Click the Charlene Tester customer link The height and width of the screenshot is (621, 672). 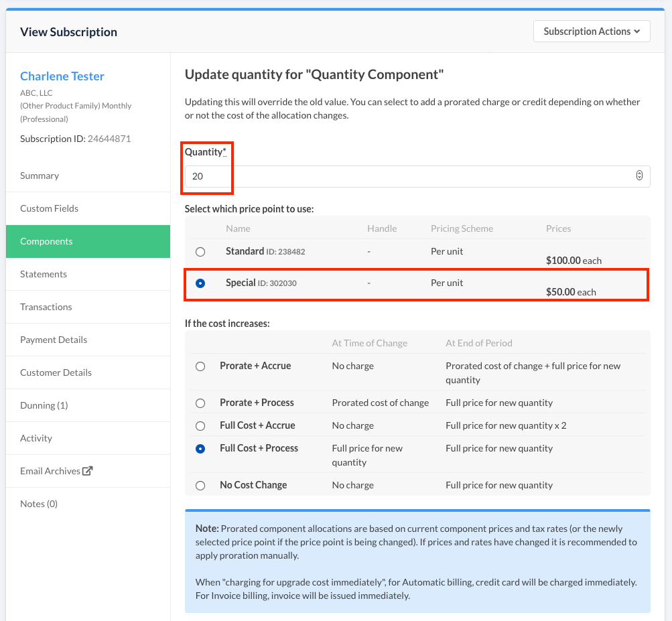coord(62,76)
